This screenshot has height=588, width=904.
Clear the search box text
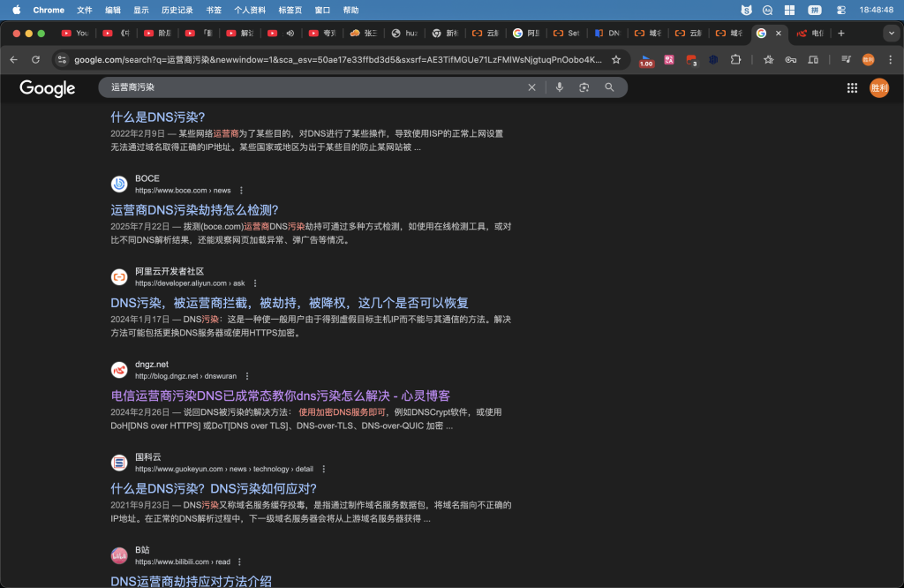531,87
